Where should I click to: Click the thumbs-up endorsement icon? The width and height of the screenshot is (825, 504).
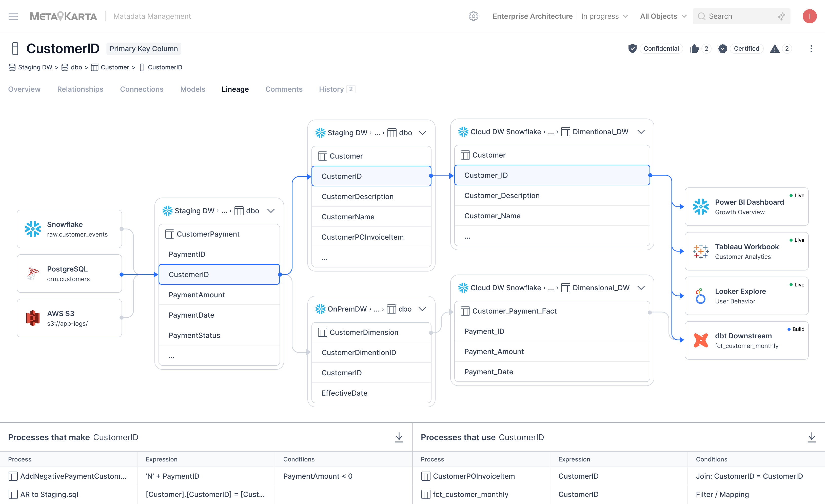click(694, 49)
